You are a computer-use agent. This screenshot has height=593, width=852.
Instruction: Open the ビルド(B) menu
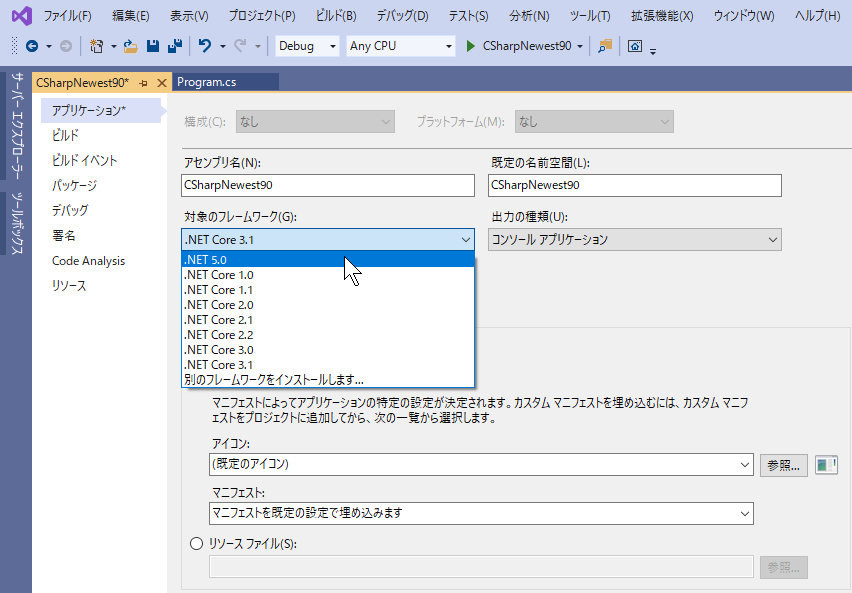[336, 16]
